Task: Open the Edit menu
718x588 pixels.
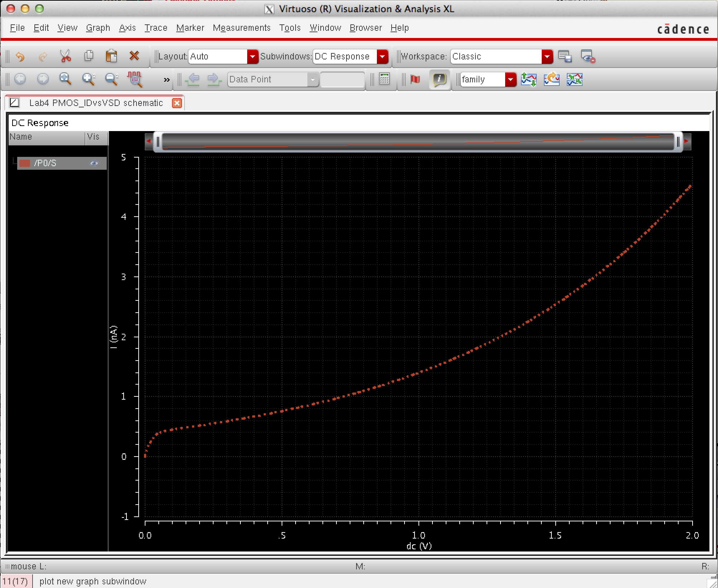Action: click(x=41, y=28)
